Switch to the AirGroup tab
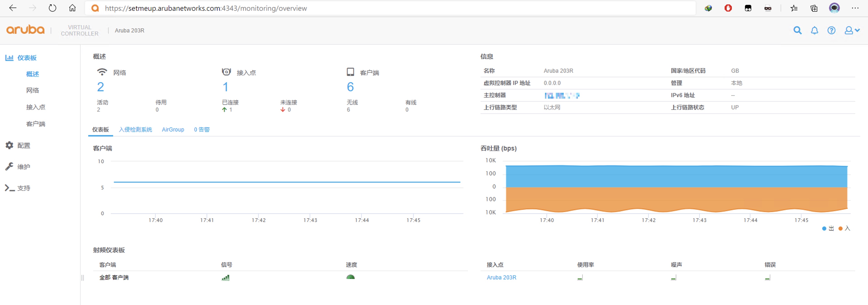This screenshot has width=868, height=305. click(x=173, y=130)
